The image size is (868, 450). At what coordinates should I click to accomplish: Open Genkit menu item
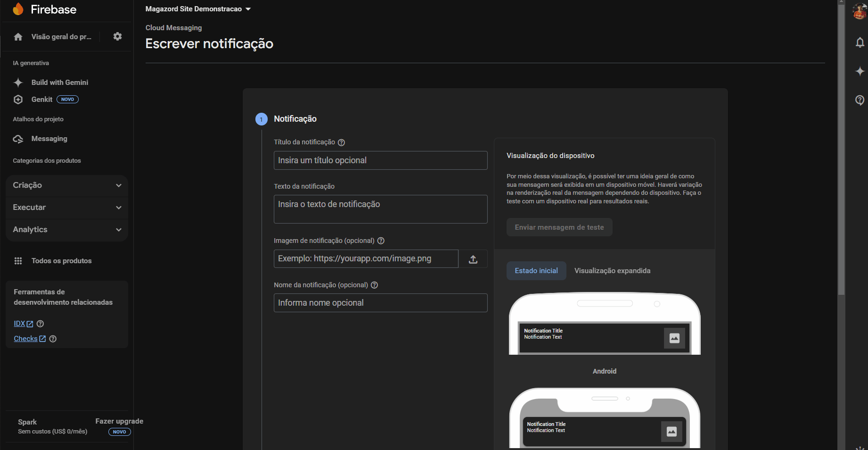42,100
